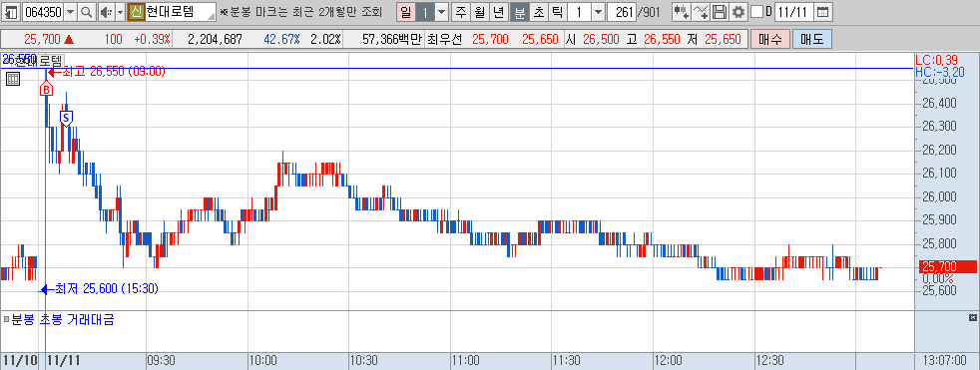
Task: Click the 매수 buy button
Action: pos(770,39)
